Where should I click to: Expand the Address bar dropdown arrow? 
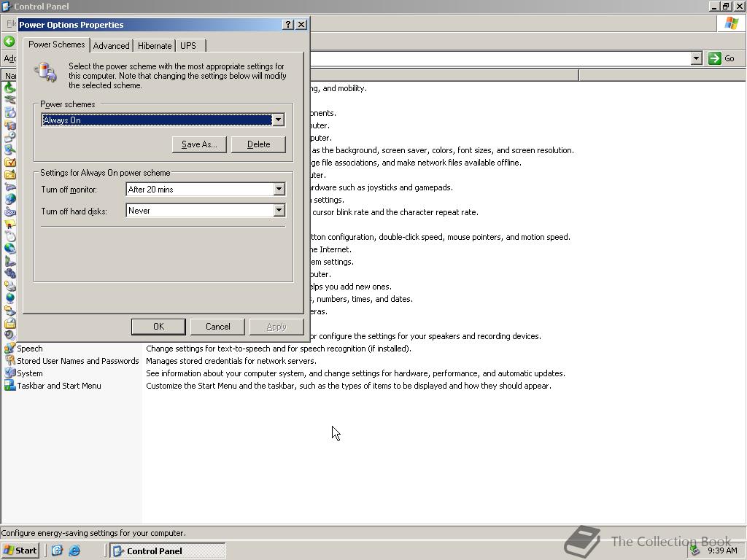[x=697, y=58]
